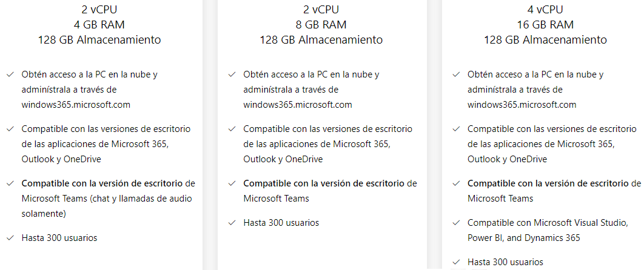
Task: Click checkmark beside "Hasta 300 usuarios" in 8 GB RAM plan
Action: click(x=232, y=223)
